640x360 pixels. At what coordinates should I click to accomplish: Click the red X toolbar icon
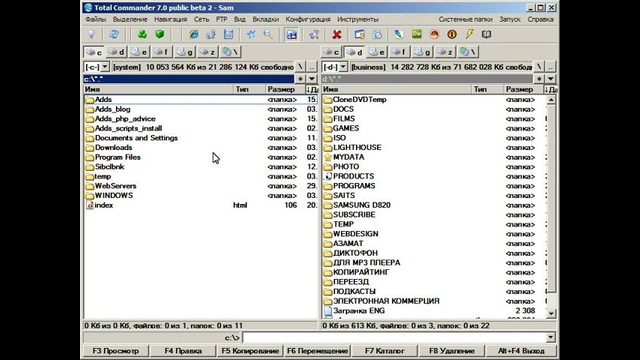click(337, 34)
